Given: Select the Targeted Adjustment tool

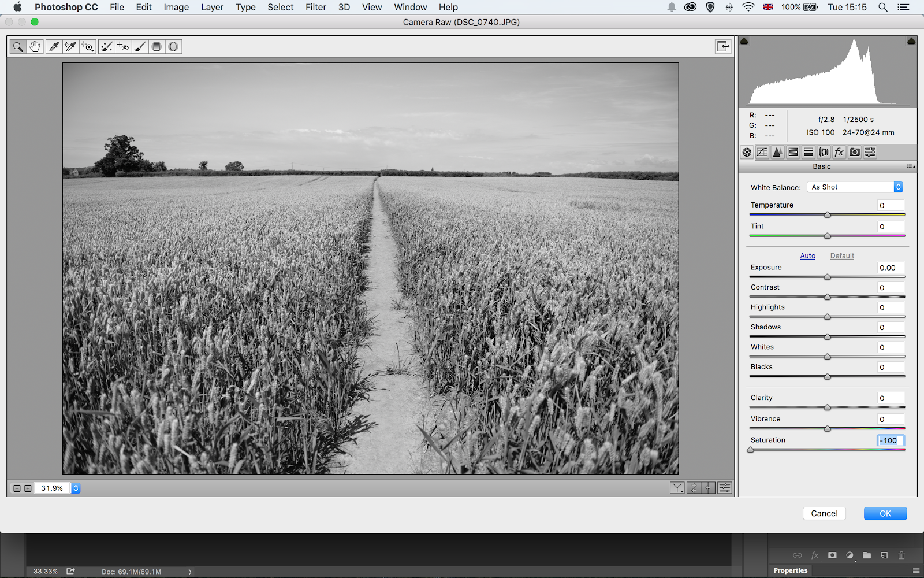Looking at the screenshot, I should coord(88,47).
